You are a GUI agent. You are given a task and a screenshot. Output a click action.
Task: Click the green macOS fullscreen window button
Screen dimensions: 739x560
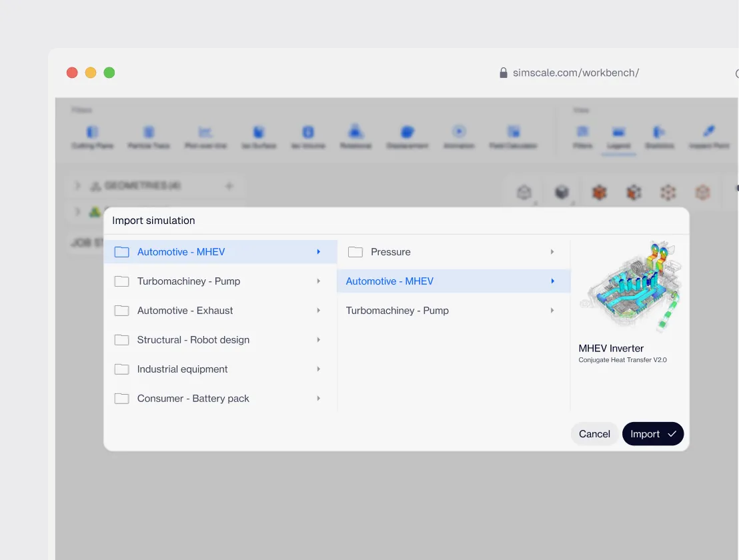(x=109, y=73)
